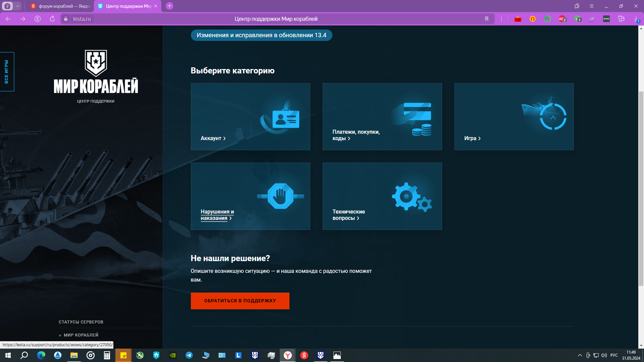Open Нарушения и наказания link
This screenshot has height=362, width=644.
217,215
